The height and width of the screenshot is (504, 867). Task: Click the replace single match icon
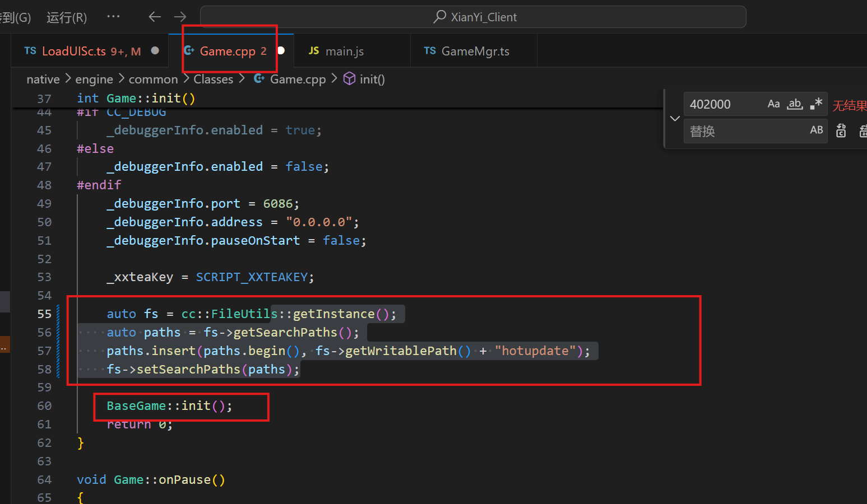pyautogui.click(x=841, y=131)
